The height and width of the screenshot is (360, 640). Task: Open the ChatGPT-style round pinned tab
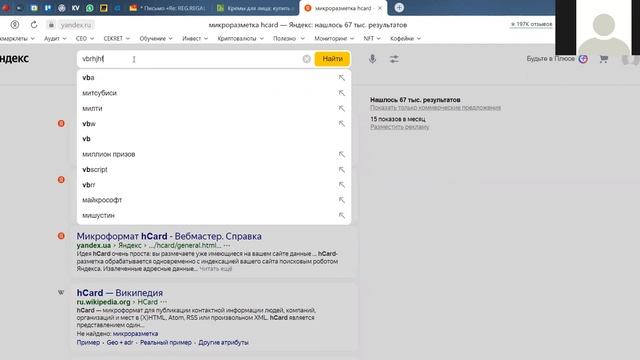pos(62,8)
